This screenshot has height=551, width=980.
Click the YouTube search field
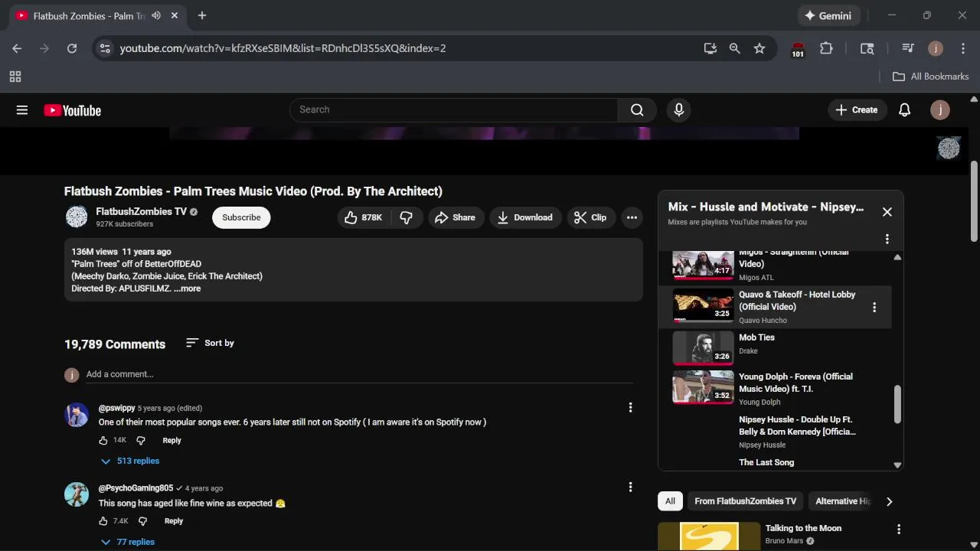coord(453,110)
